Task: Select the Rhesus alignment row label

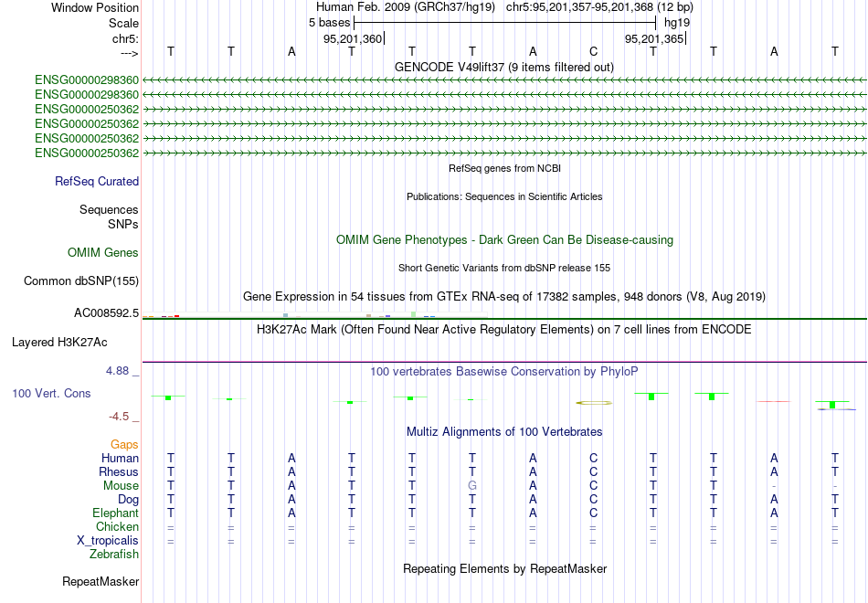Action: (119, 472)
